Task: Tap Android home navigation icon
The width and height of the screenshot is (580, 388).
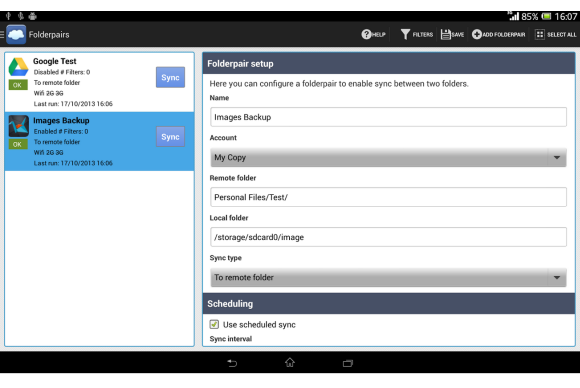Action: [x=290, y=362]
